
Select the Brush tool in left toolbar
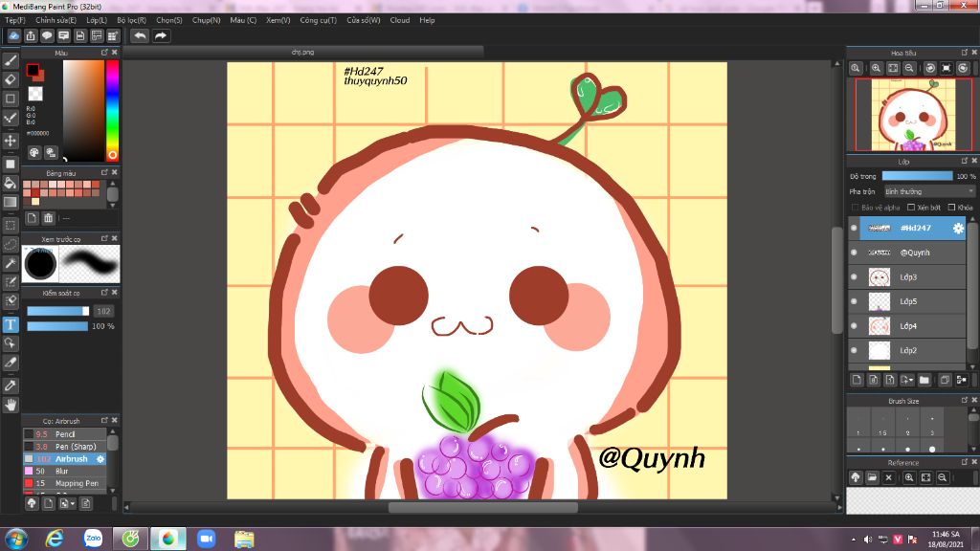[11, 60]
